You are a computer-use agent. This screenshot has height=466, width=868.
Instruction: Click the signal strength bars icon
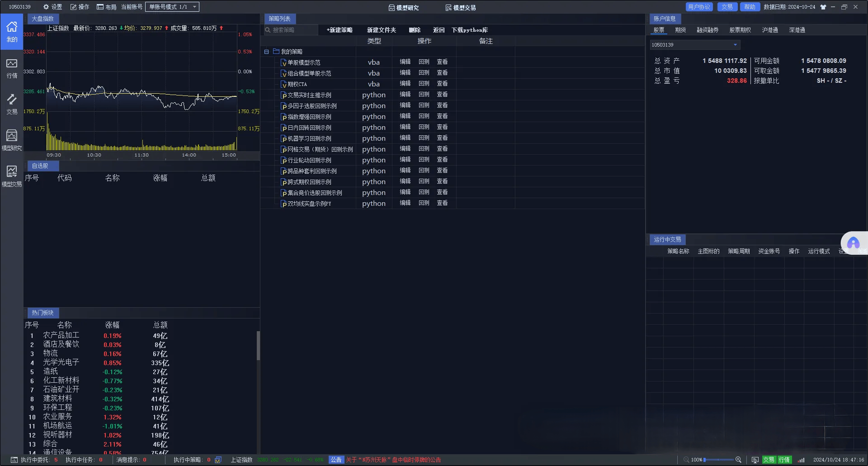(801, 460)
